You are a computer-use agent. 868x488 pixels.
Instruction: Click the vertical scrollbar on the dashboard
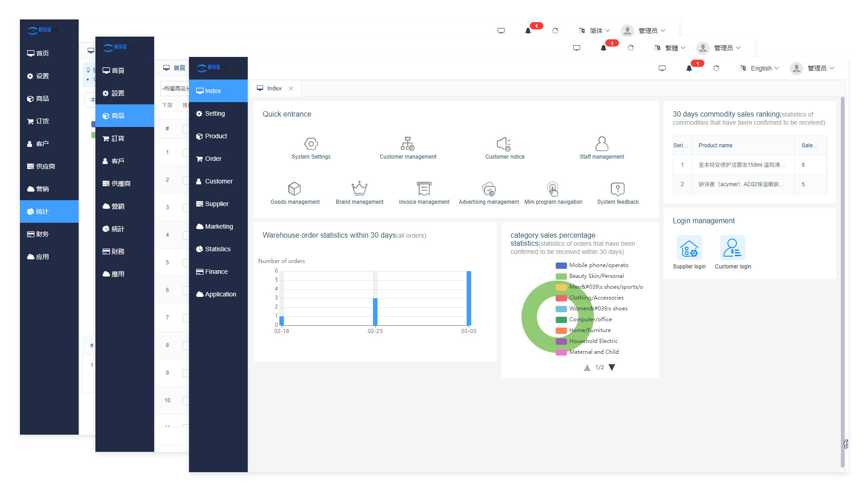tap(842, 280)
